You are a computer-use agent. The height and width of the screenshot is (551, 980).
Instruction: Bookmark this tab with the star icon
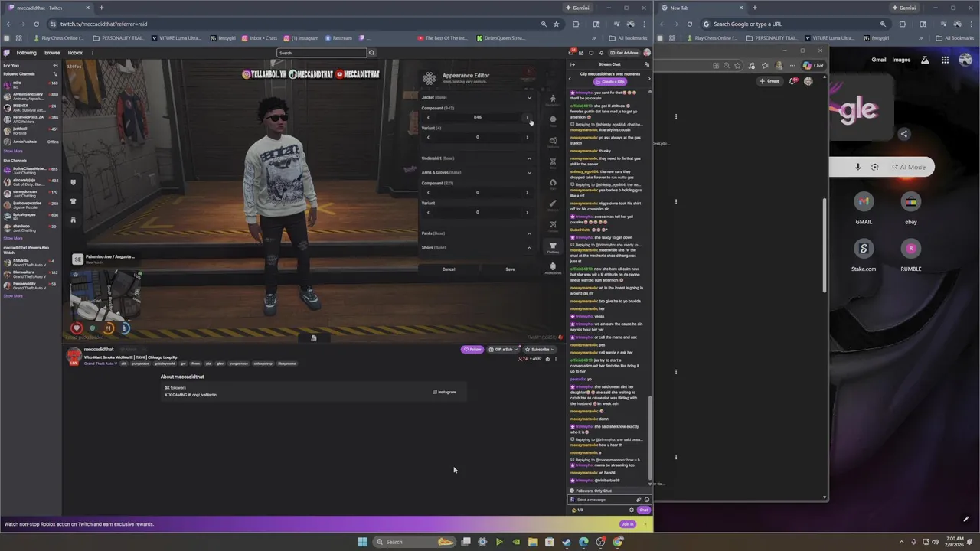click(556, 24)
